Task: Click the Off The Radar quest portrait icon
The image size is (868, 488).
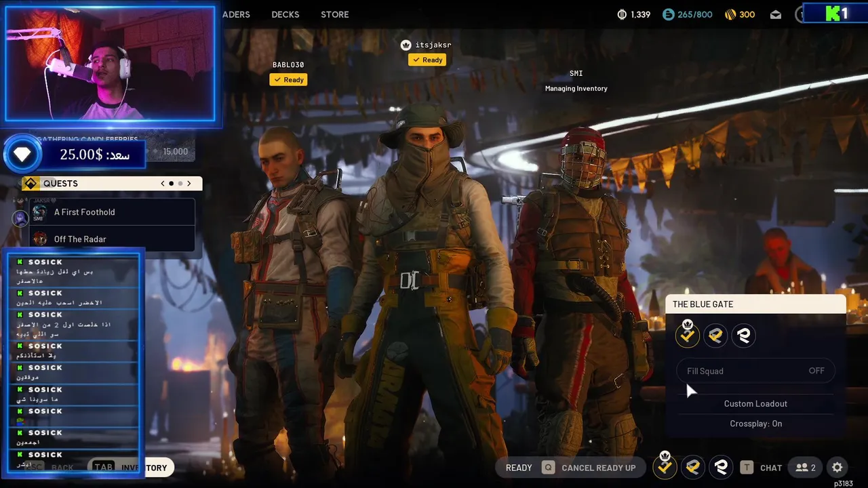Action: (x=40, y=239)
